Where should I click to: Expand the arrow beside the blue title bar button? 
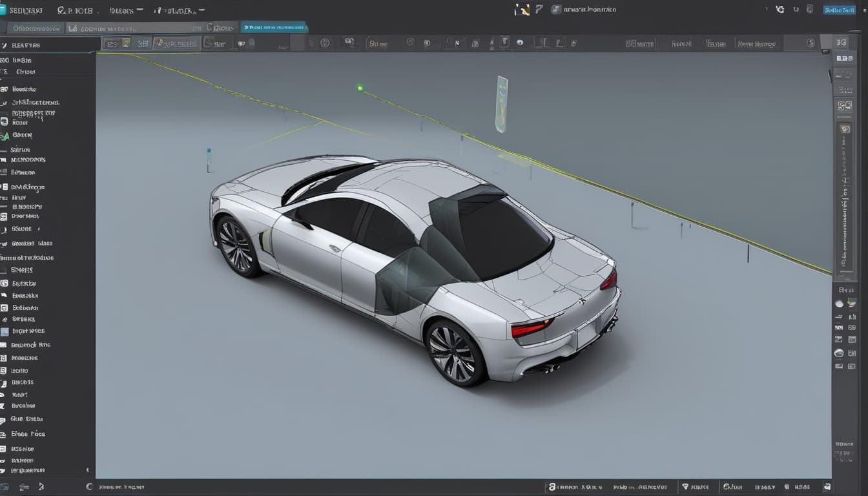pos(861,10)
